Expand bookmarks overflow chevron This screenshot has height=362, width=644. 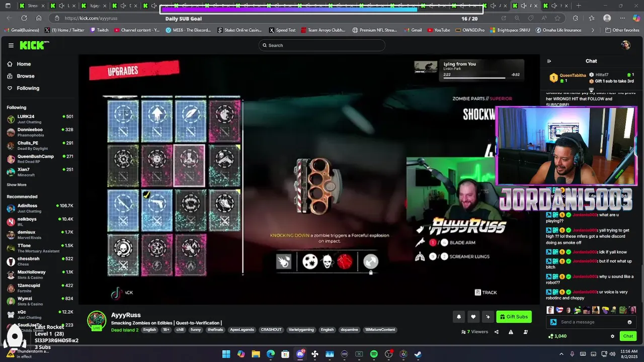593,30
